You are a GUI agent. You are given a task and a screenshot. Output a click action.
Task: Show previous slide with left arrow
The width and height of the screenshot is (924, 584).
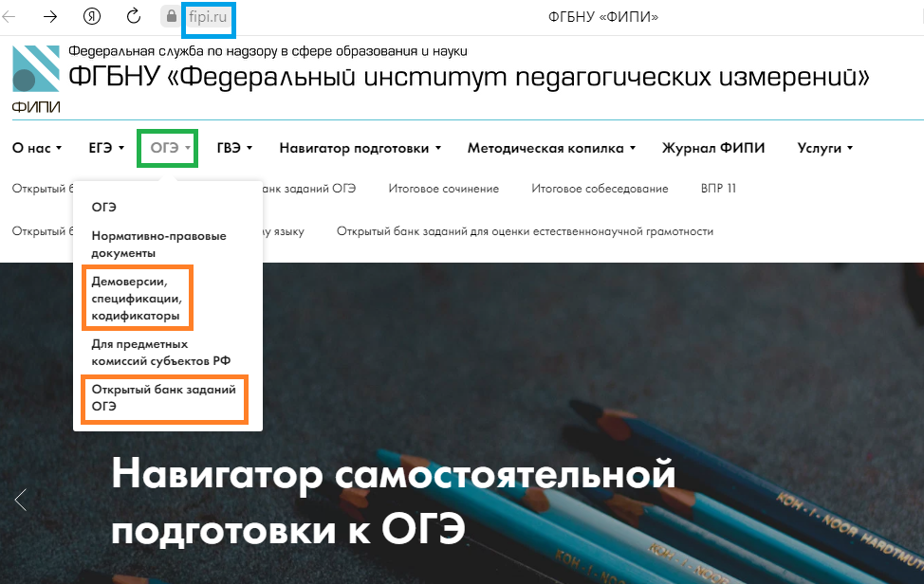click(x=21, y=500)
